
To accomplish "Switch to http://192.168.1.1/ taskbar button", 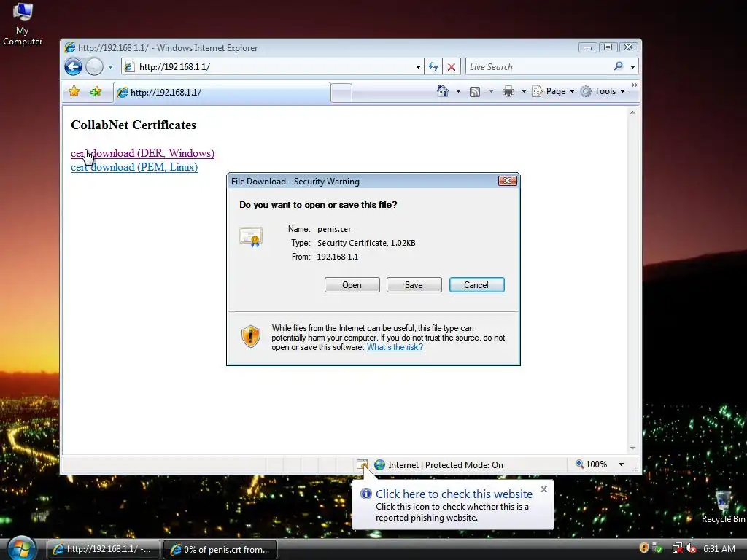I will click(103, 549).
